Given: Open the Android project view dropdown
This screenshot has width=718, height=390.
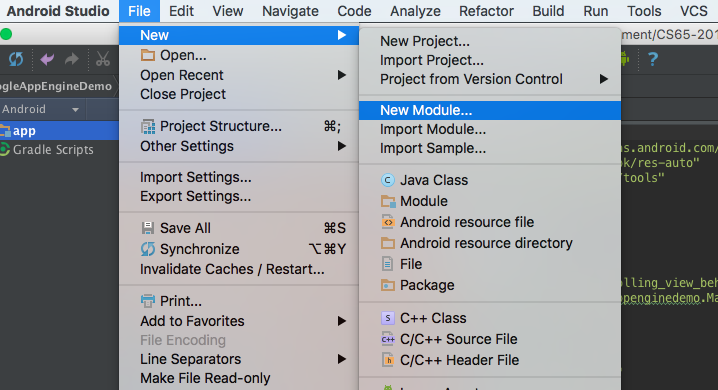Looking at the screenshot, I should click(x=41, y=109).
